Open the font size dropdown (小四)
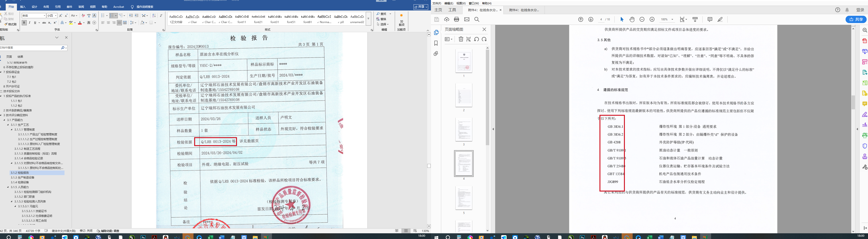The width and height of the screenshot is (868, 239). coord(56,16)
